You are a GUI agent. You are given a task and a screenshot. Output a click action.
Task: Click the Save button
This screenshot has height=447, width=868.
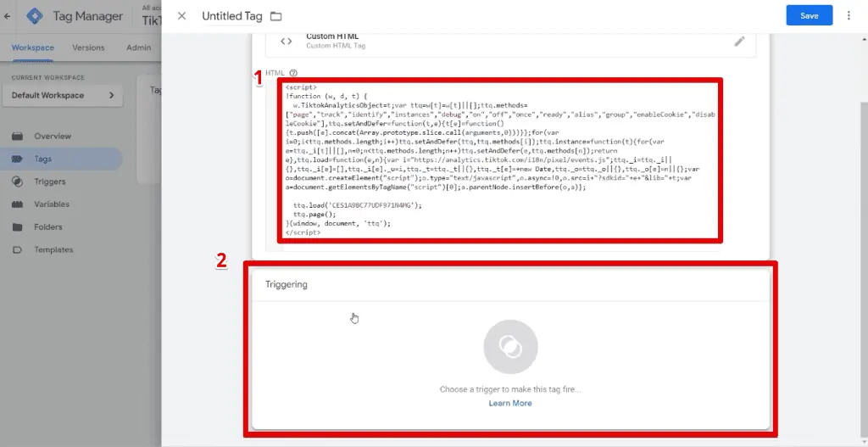tap(809, 15)
